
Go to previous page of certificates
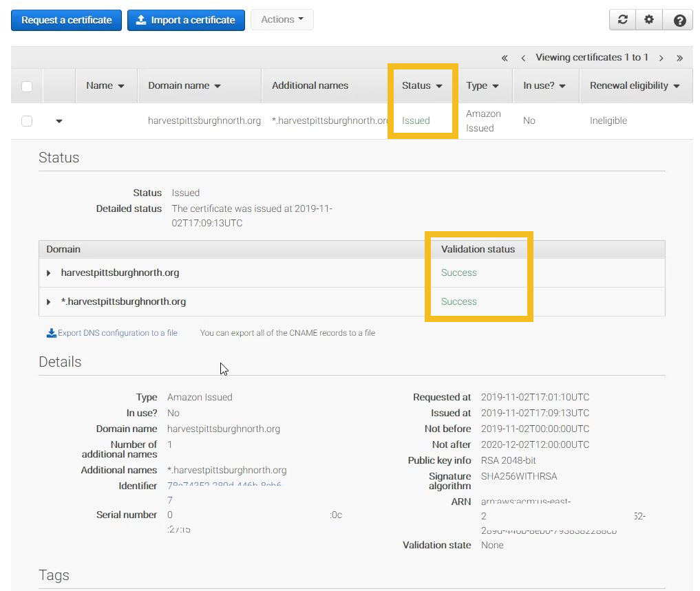click(523, 58)
